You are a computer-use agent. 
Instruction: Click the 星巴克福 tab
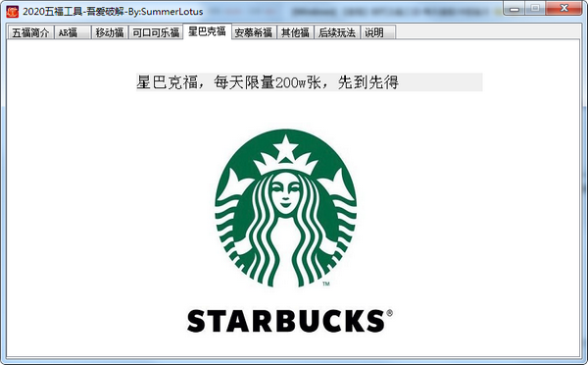coord(207,31)
